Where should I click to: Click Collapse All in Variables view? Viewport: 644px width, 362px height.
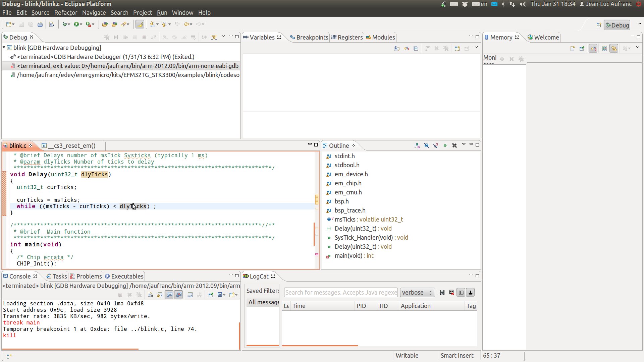tap(416, 49)
